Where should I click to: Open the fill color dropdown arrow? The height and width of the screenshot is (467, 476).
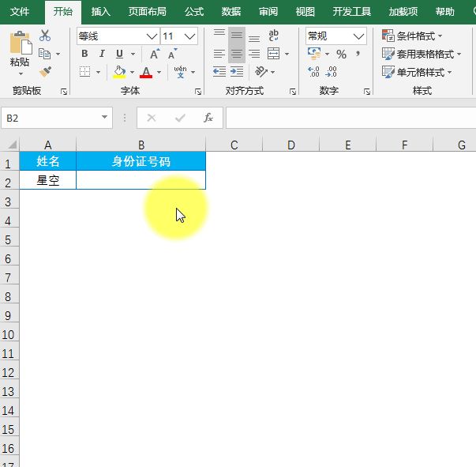pos(132,73)
